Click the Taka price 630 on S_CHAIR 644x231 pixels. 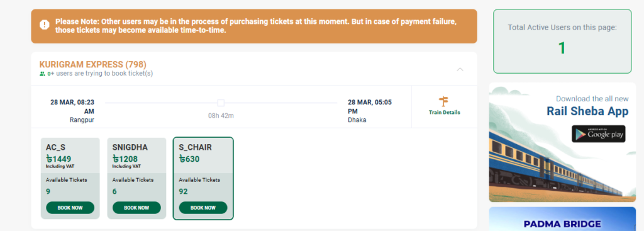point(189,159)
